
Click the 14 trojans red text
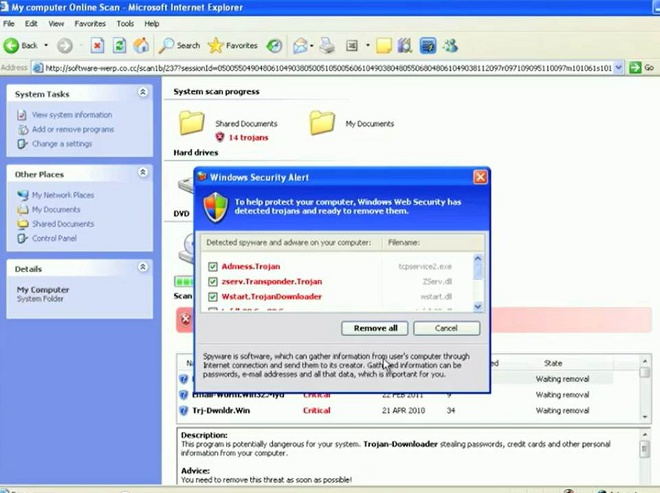pyautogui.click(x=248, y=138)
